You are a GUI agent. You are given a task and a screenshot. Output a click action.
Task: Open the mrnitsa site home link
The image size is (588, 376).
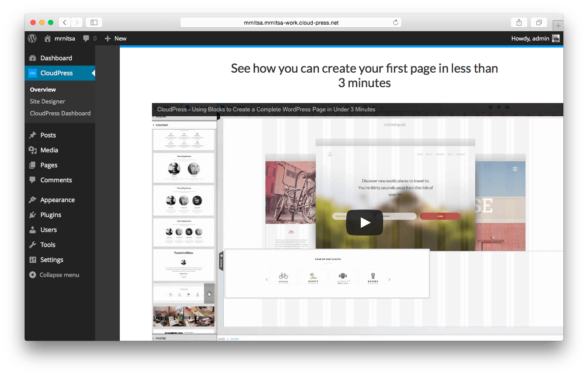[x=60, y=38]
